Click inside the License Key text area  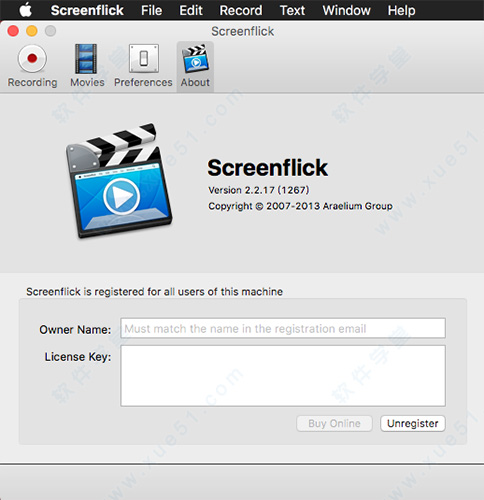tap(283, 376)
